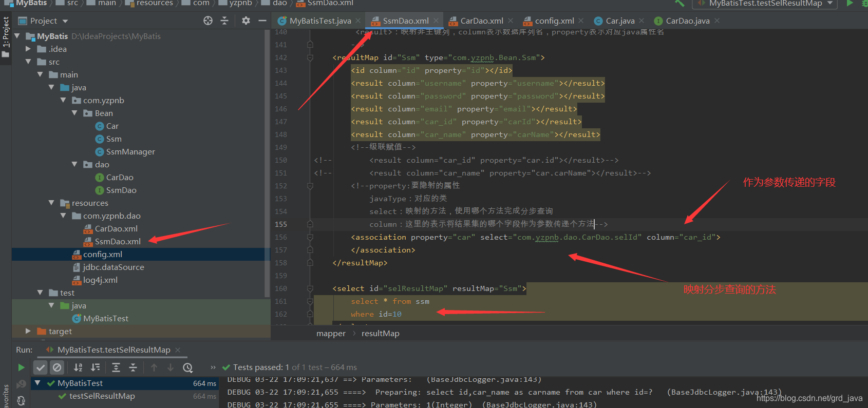
Task: Go to next failed test arrow
Action: 171,367
